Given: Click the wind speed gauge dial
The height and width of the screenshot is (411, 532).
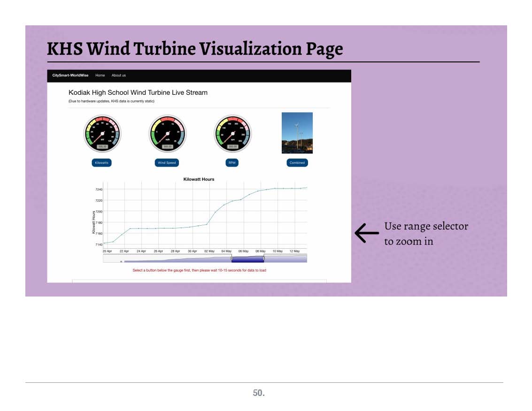Looking at the screenshot, I should click(167, 133).
